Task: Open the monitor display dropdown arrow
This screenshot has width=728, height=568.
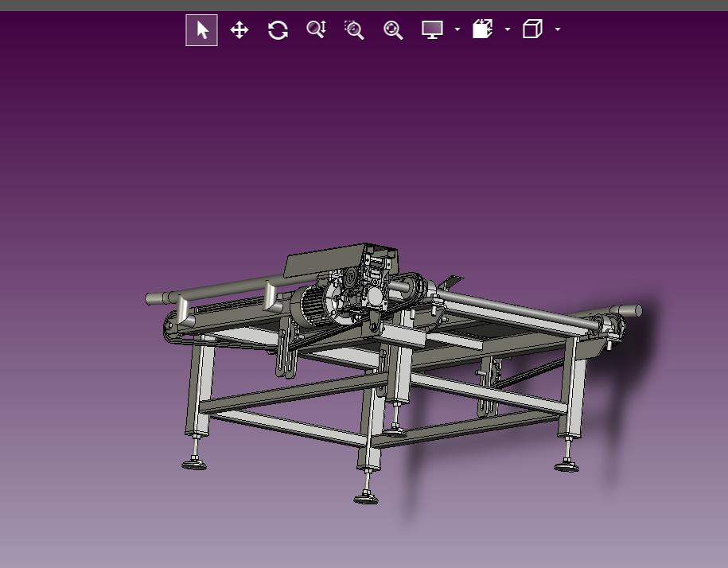Action: pos(457,29)
